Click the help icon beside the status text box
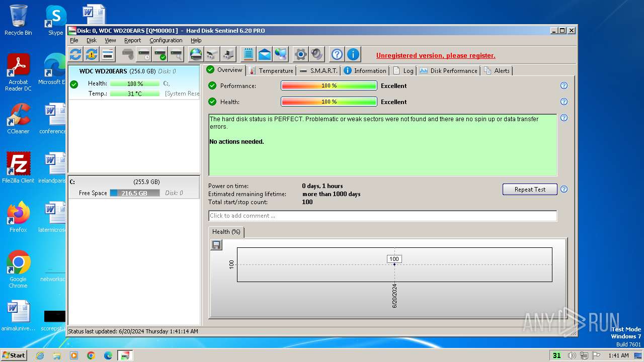The image size is (644, 362). (564, 118)
